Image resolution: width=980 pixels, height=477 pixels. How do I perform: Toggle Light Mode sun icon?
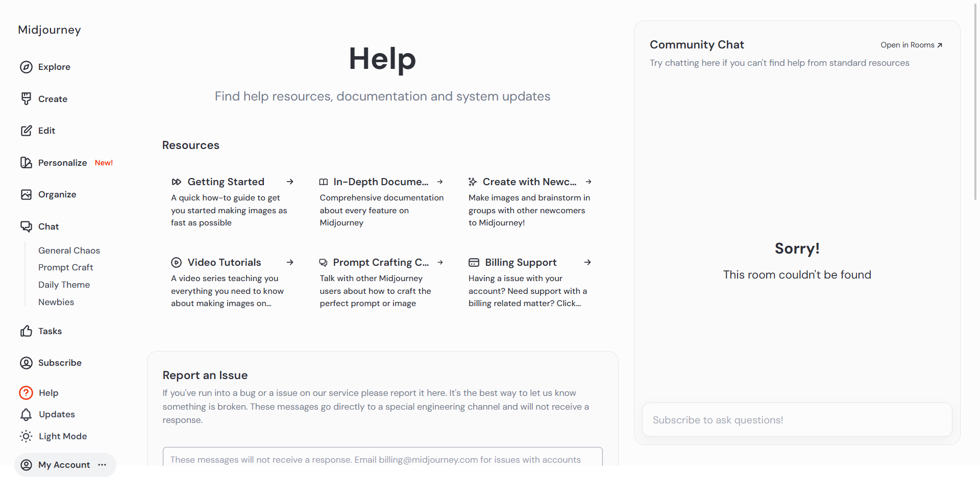pos(26,436)
